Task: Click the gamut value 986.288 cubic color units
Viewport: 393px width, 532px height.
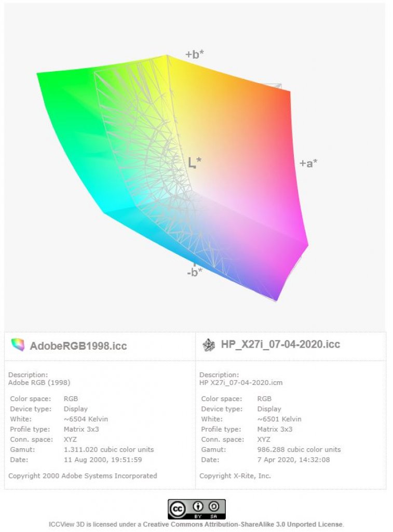Action: 299,449
